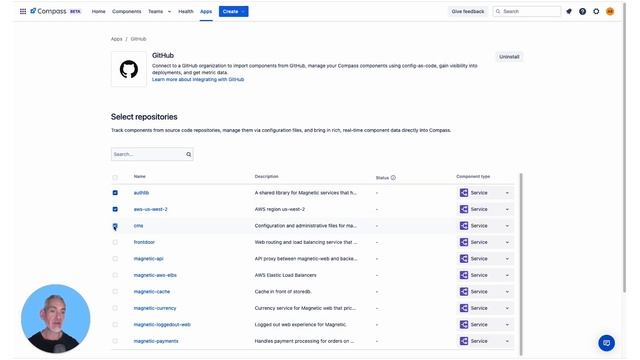
Task: Select the Apps nav tab
Action: (x=206, y=11)
